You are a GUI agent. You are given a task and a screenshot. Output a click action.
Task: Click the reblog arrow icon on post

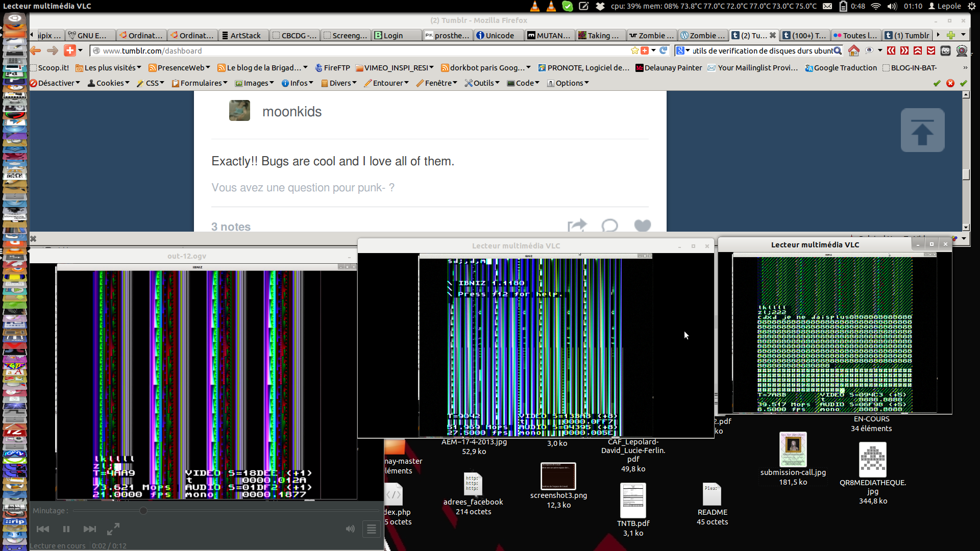(x=577, y=226)
